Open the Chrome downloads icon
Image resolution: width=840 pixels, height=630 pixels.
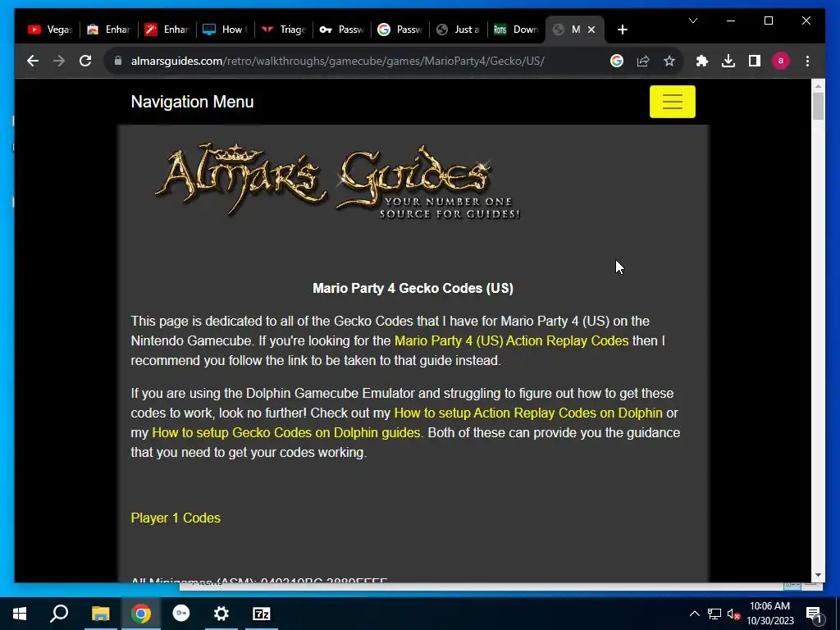pyautogui.click(x=728, y=61)
